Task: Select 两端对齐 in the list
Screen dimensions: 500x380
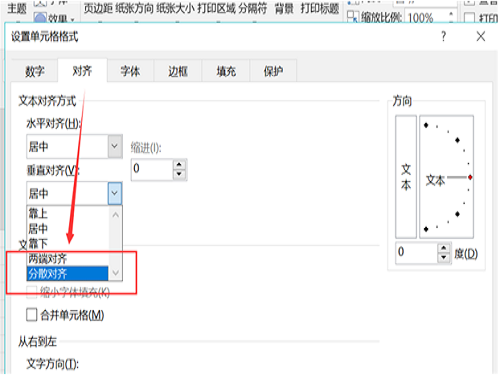Action: click(x=68, y=259)
